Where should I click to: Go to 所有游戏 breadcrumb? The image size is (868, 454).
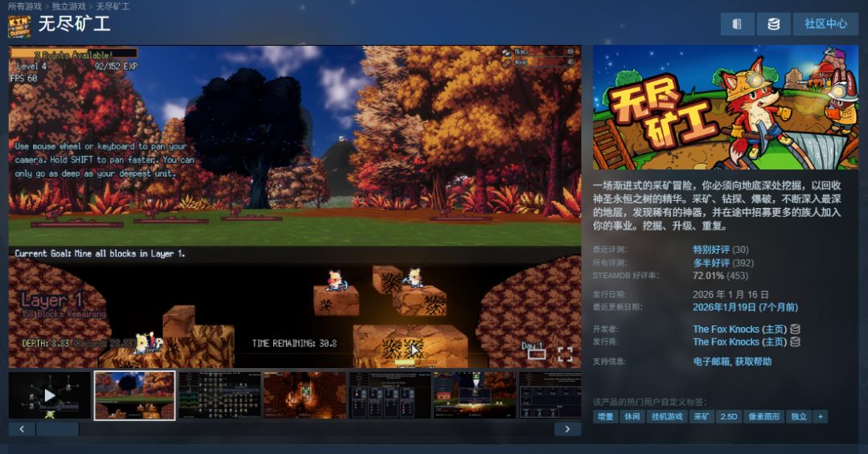25,6
